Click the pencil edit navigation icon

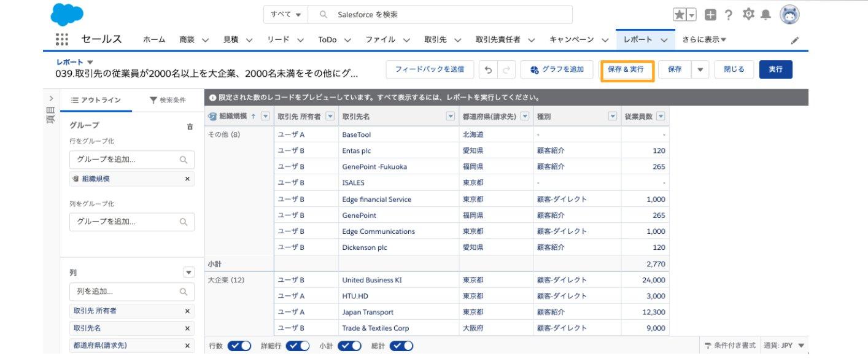(x=795, y=40)
